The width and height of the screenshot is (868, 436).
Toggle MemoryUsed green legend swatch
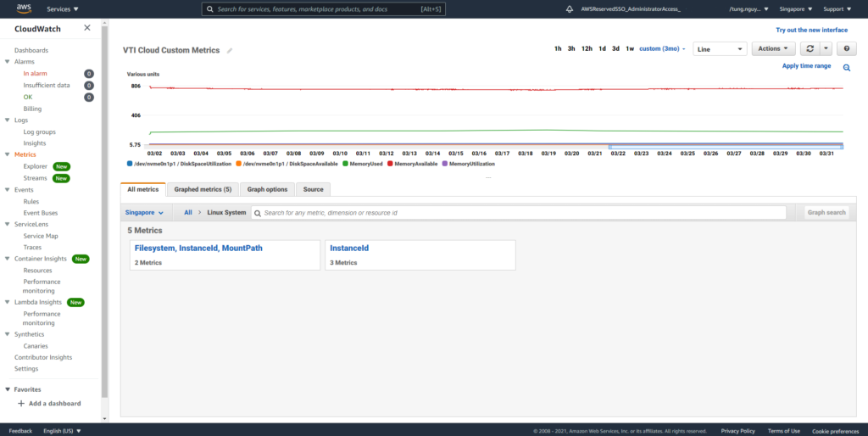[346, 164]
